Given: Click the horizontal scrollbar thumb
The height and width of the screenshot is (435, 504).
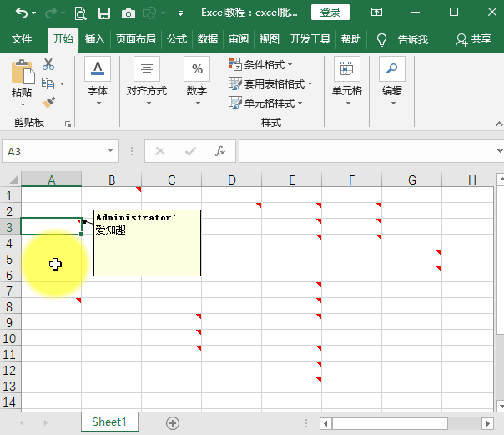Looking at the screenshot, I should click(390, 423).
